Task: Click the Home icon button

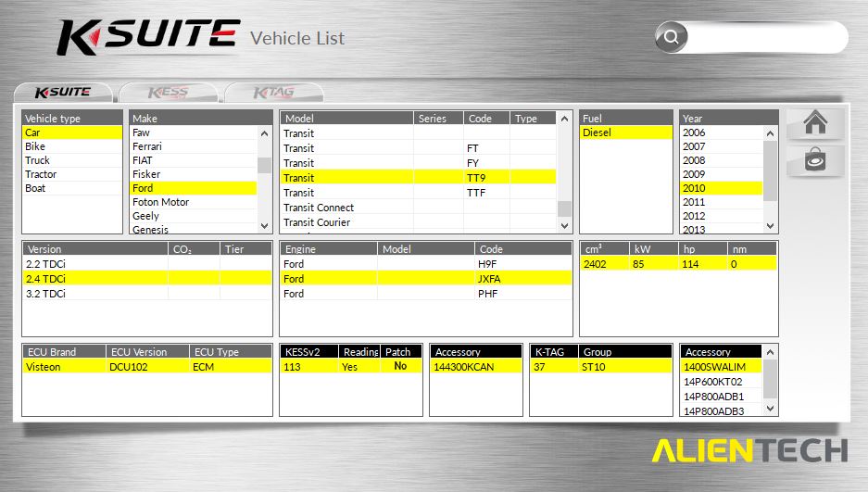Action: pos(815,123)
